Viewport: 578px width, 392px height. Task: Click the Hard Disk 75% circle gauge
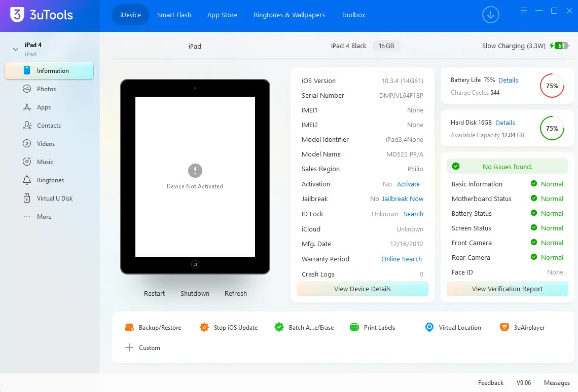click(552, 128)
